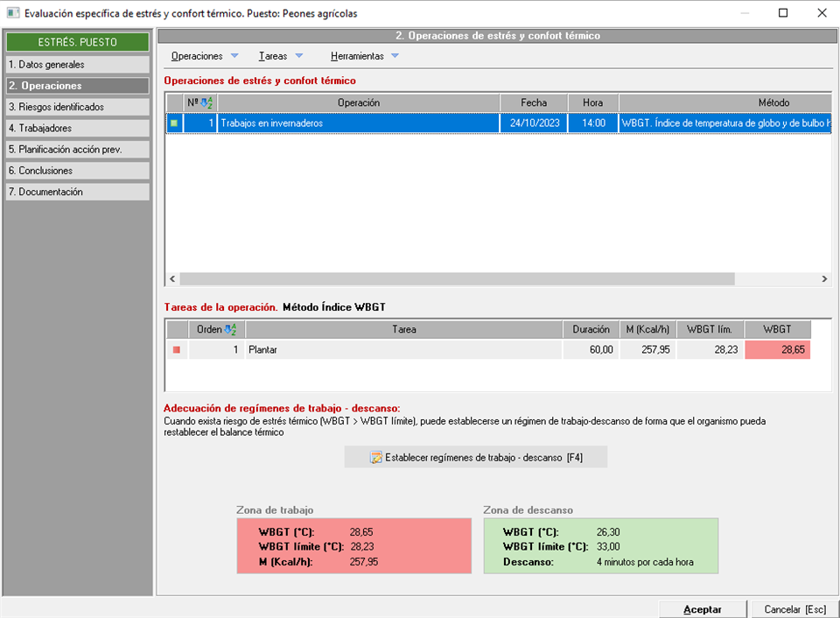Image resolution: width=840 pixels, height=618 pixels.
Task: Switch to 3. Riesgos identificados section
Action: tap(77, 107)
